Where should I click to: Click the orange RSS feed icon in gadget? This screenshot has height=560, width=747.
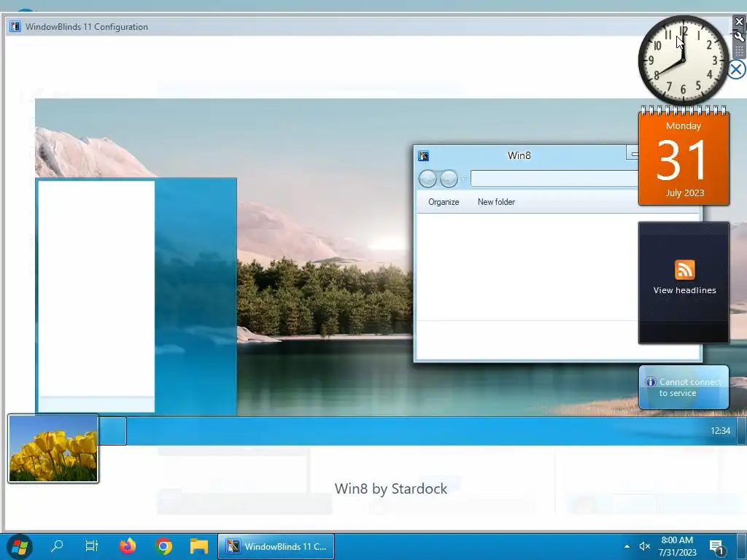(684, 270)
